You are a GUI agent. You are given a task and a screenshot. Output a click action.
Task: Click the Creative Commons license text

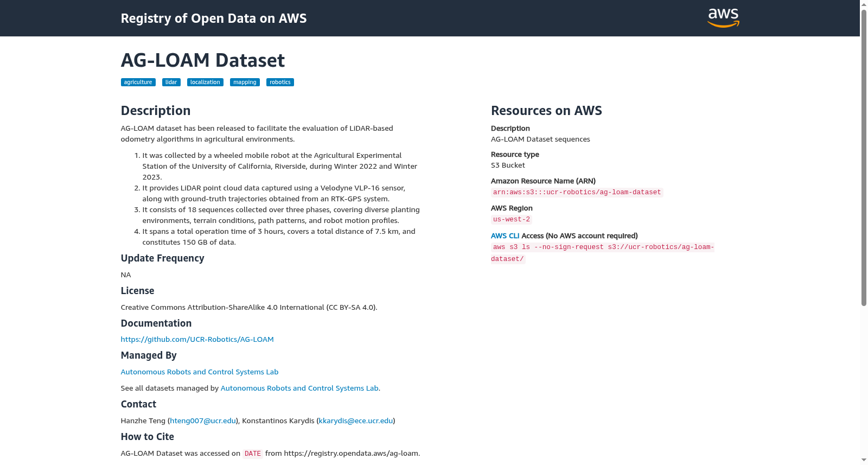pos(249,308)
